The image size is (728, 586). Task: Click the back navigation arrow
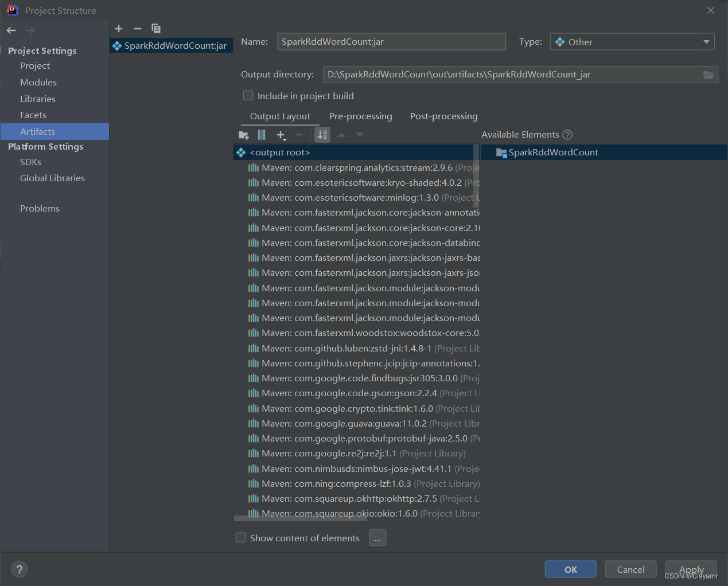(11, 30)
